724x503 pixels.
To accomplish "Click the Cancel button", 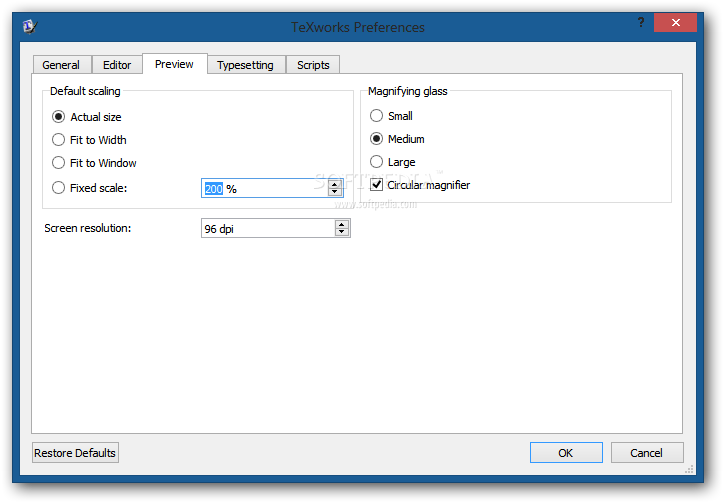I will [x=647, y=453].
